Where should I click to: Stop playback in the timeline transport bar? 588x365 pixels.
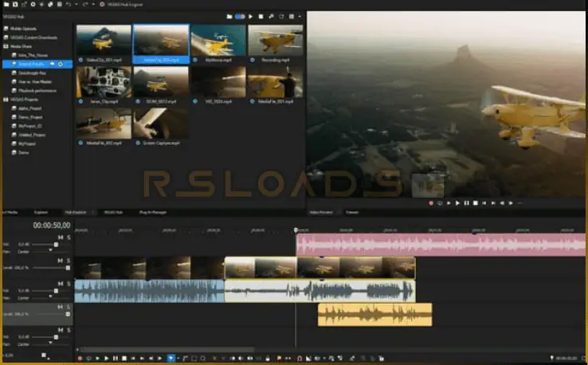(x=124, y=359)
